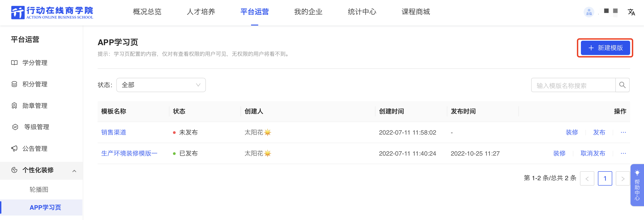Click 取消发布 for 生产环境装修模版一
This screenshot has height=220, width=644.
tap(593, 153)
